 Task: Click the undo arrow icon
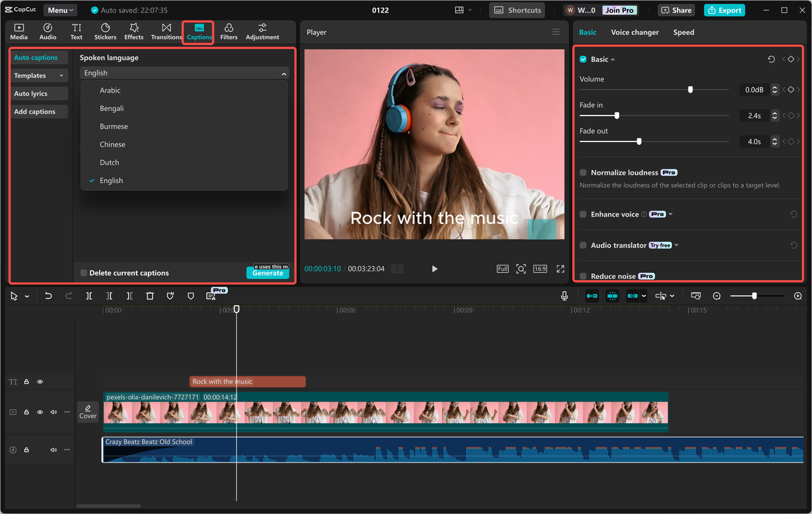[48, 296]
